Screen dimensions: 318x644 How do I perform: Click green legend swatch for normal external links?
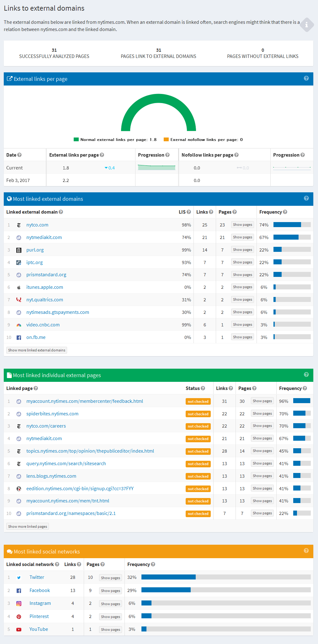(76, 139)
